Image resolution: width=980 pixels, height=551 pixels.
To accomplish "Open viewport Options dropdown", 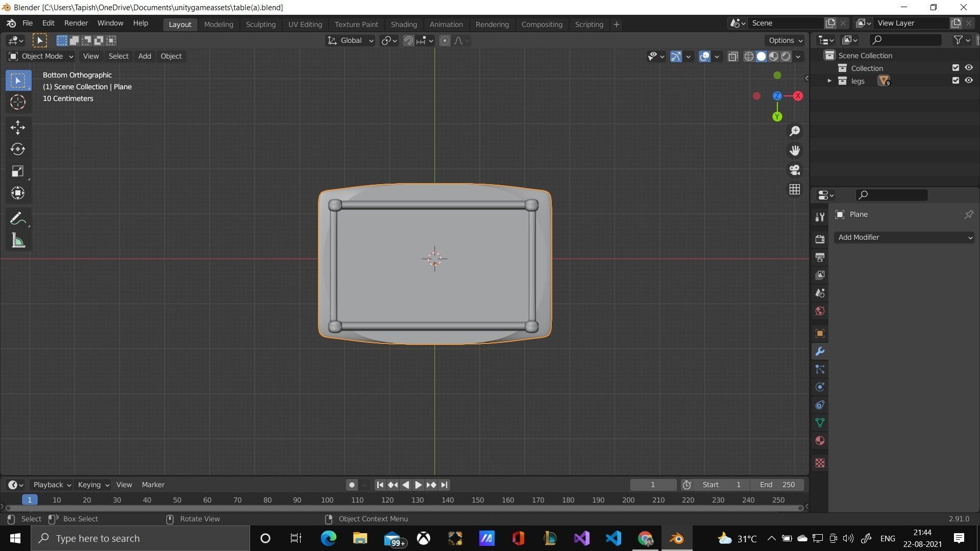I will 785,41.
